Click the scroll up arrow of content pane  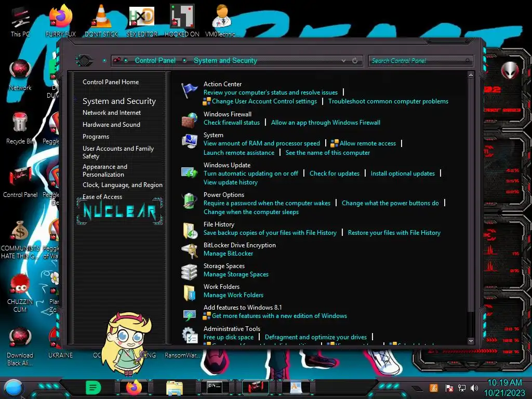tap(471, 75)
